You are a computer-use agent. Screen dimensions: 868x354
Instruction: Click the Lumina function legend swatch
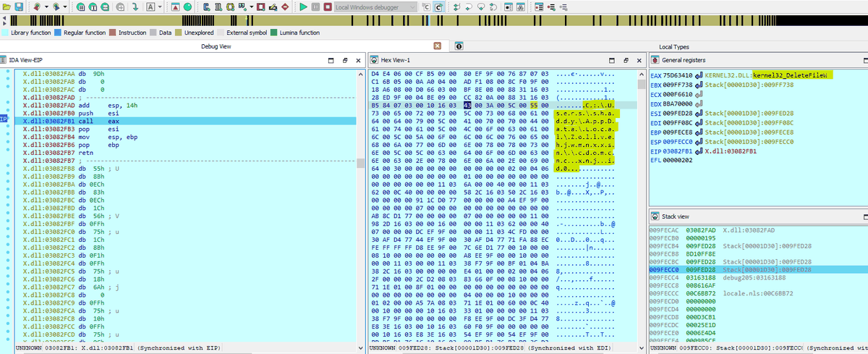click(273, 33)
